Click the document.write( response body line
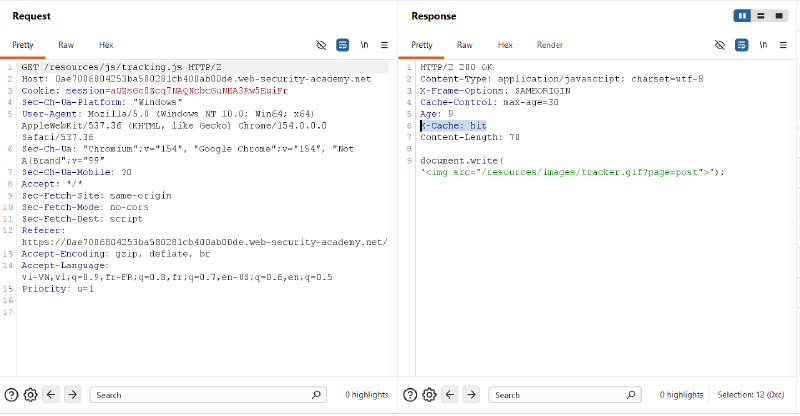The image size is (800, 416). [462, 160]
